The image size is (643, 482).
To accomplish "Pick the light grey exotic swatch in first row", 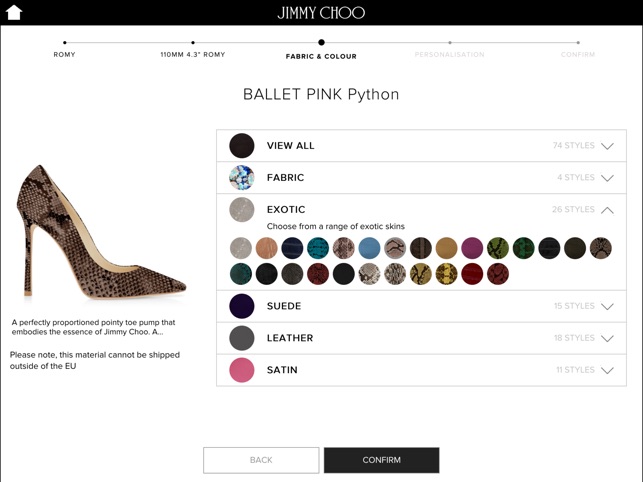I will pyautogui.click(x=241, y=248).
